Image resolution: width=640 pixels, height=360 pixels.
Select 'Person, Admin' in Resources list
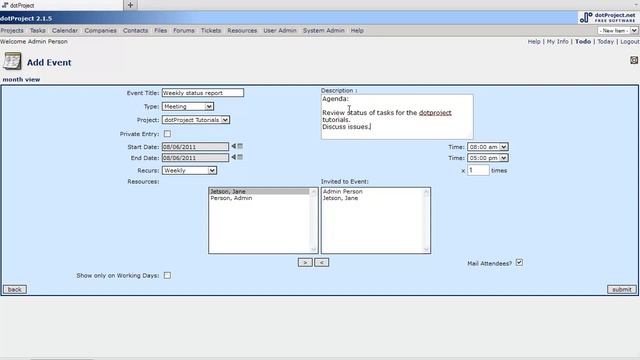coord(259,198)
